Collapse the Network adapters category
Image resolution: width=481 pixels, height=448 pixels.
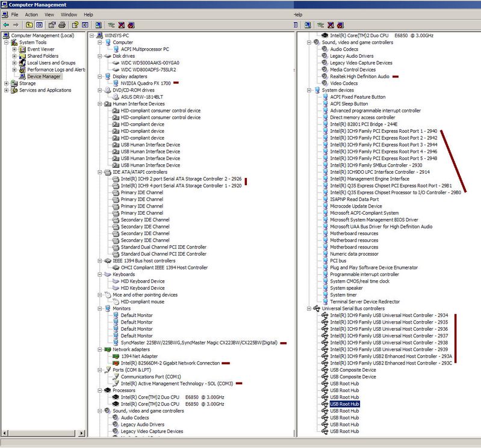coord(100,349)
